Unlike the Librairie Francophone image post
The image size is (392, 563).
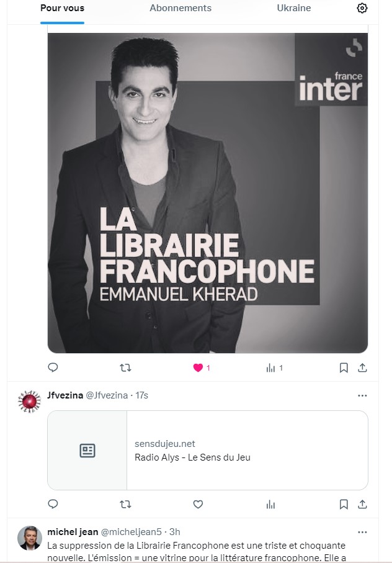point(198,367)
